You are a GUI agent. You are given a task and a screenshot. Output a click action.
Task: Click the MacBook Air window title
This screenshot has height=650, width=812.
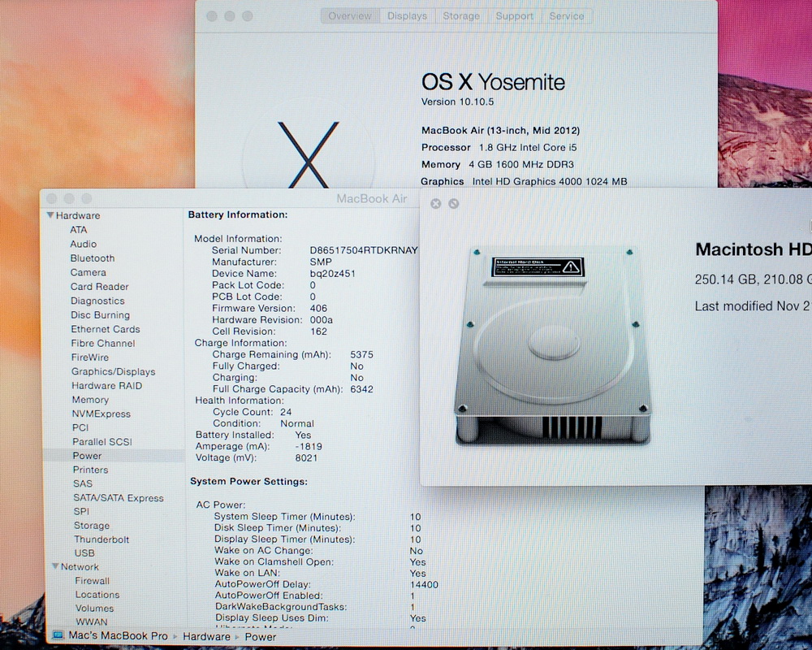[x=372, y=198]
